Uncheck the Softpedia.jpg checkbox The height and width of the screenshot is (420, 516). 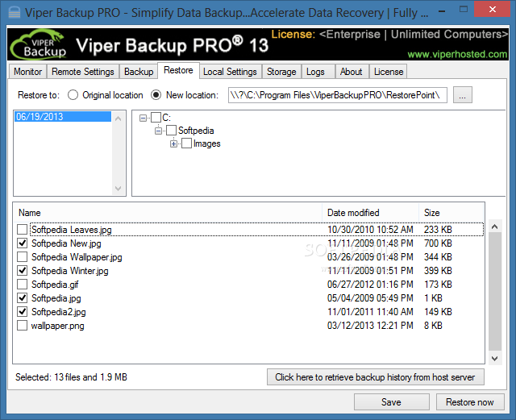[22, 298]
